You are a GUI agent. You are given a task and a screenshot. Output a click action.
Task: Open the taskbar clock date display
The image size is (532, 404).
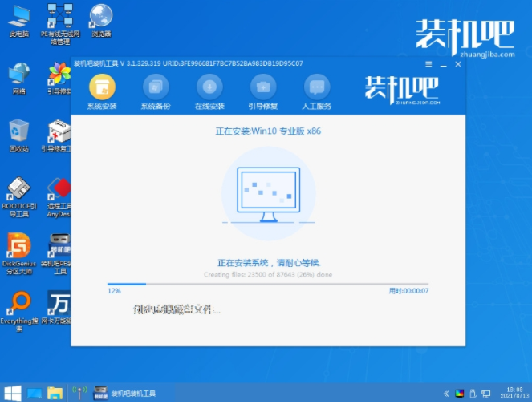point(514,393)
